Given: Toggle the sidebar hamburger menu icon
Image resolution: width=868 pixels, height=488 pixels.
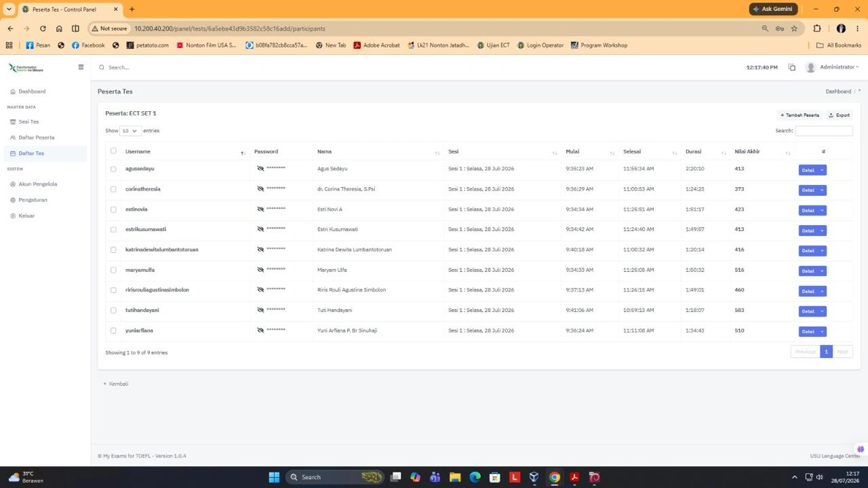Looking at the screenshot, I should [81, 67].
